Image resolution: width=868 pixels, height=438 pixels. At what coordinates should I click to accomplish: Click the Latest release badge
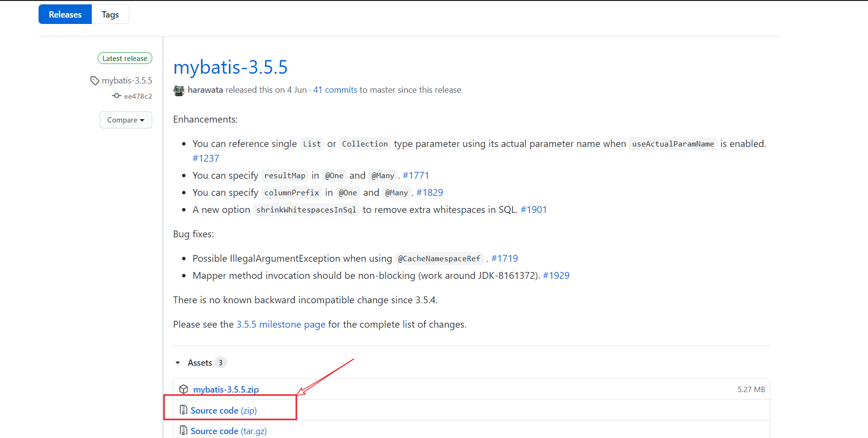pos(125,58)
